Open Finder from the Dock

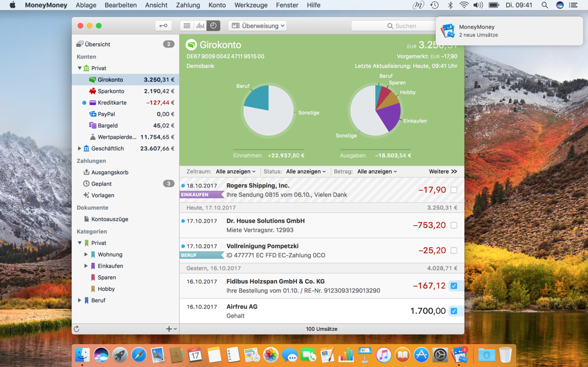82,355
